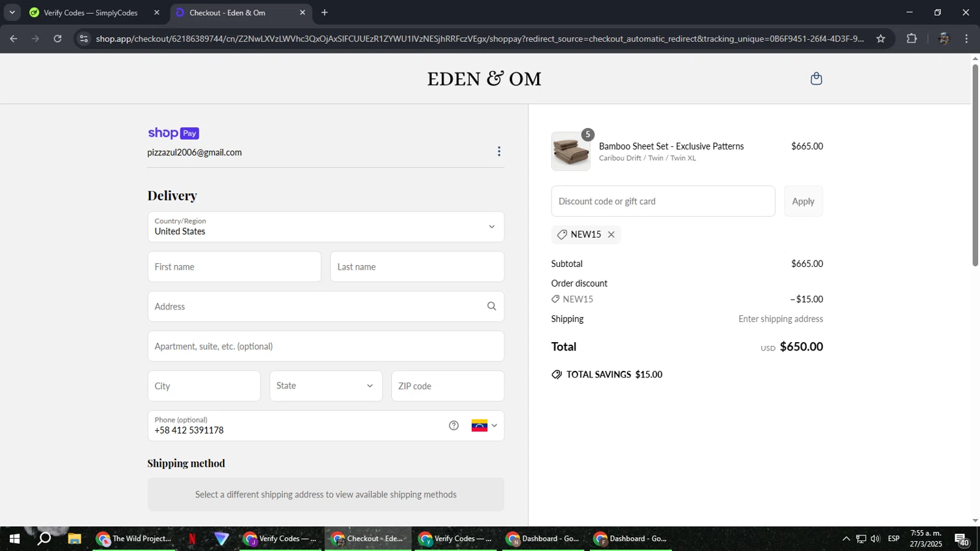Bookmark this page with the star
This screenshot has width=980, height=551.
[x=881, y=39]
